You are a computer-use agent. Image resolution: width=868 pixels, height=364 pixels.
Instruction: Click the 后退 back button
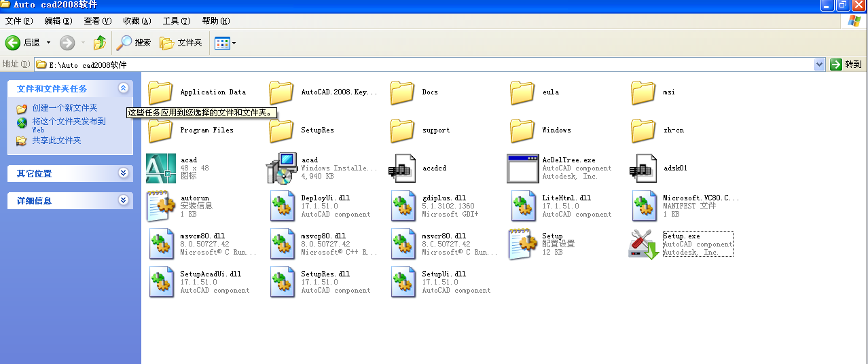(23, 43)
